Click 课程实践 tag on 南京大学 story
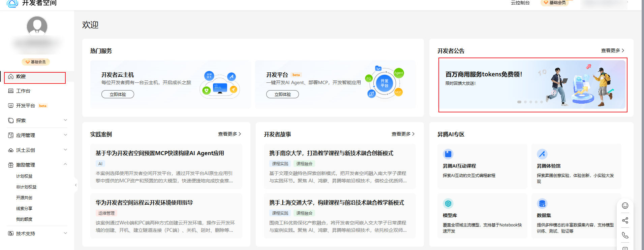This screenshot has width=644, height=250. click(280, 164)
